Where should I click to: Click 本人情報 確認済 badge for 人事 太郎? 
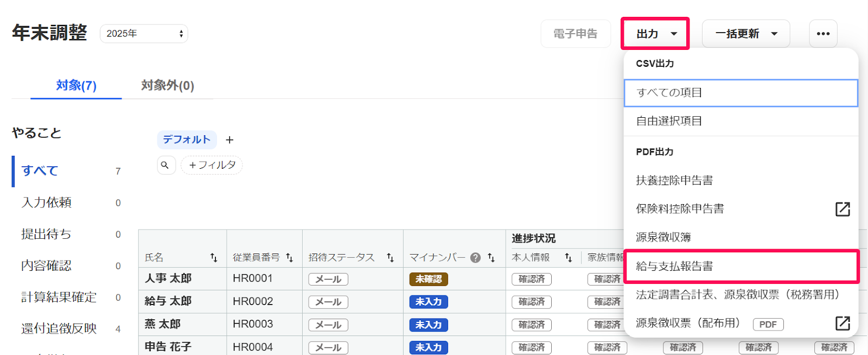pyautogui.click(x=532, y=279)
